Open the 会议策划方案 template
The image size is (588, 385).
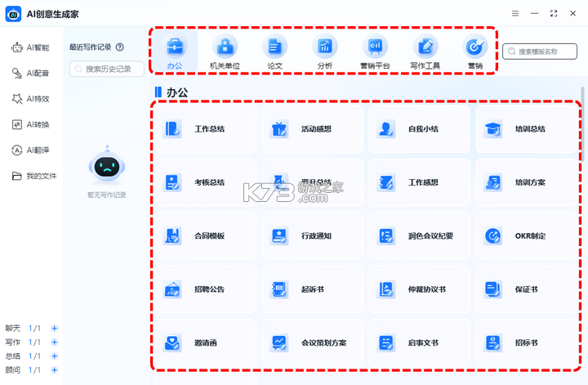(x=312, y=342)
